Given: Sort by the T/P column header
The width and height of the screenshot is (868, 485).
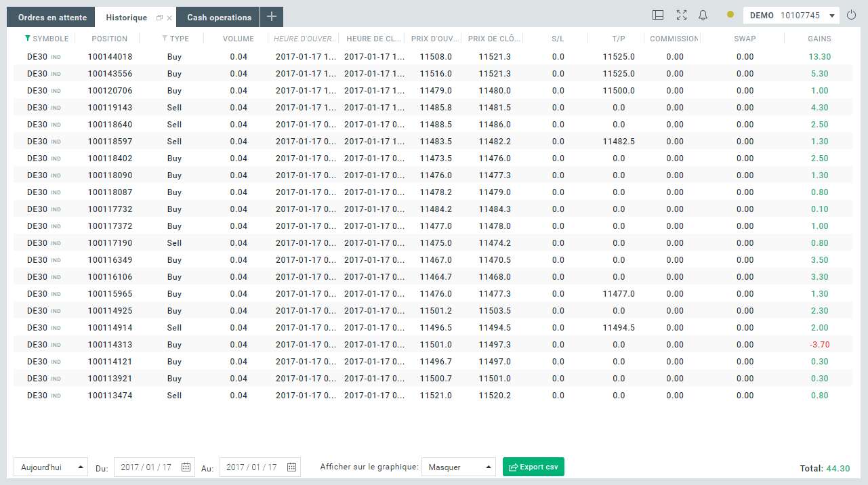Looking at the screenshot, I should coord(619,39).
